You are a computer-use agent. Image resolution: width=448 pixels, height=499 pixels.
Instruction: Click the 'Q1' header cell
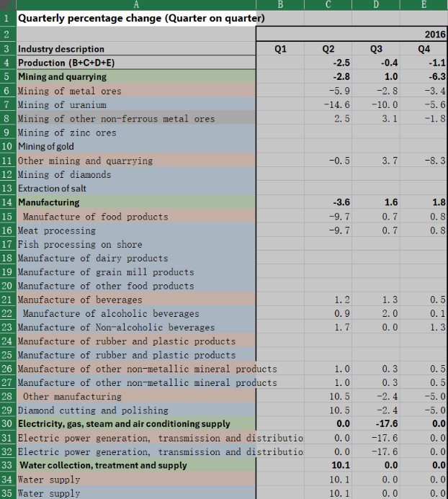281,49
